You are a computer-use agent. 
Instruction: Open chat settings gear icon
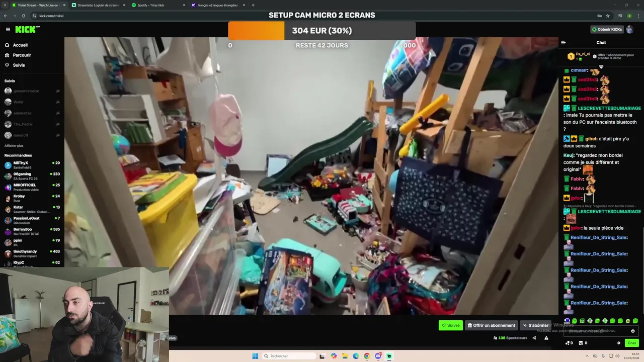619,343
